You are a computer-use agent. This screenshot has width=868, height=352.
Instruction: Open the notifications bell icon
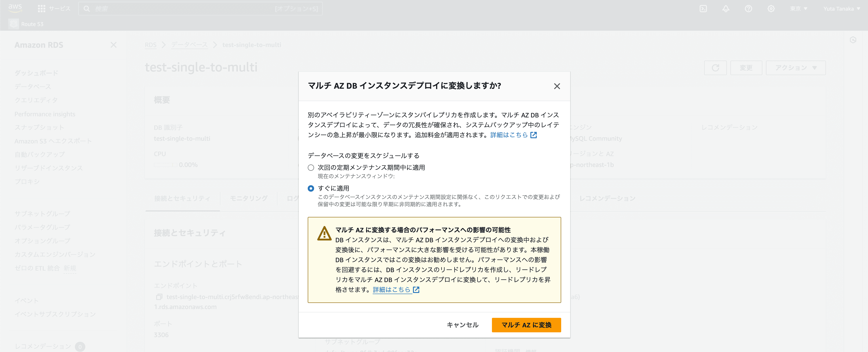pos(726,9)
